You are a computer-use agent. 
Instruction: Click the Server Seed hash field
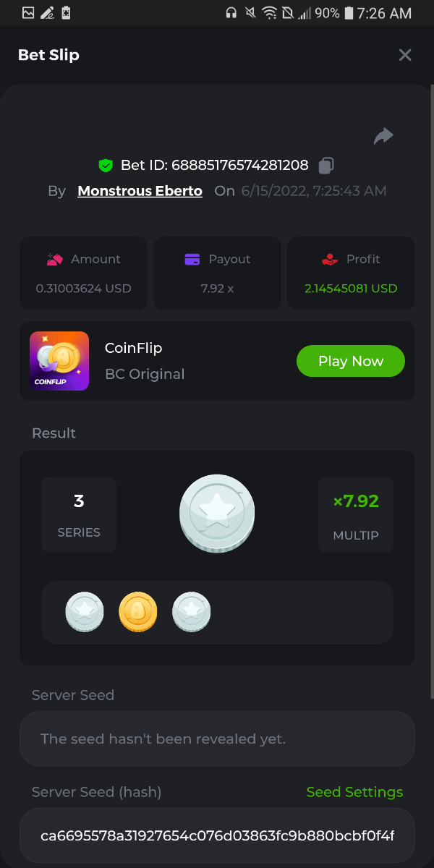pos(217,836)
